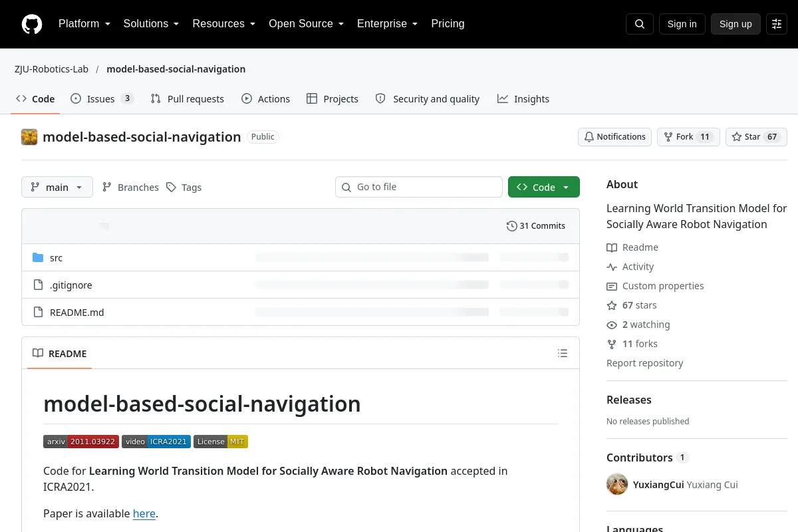
Task: Click the 67 stars link
Action: click(632, 305)
